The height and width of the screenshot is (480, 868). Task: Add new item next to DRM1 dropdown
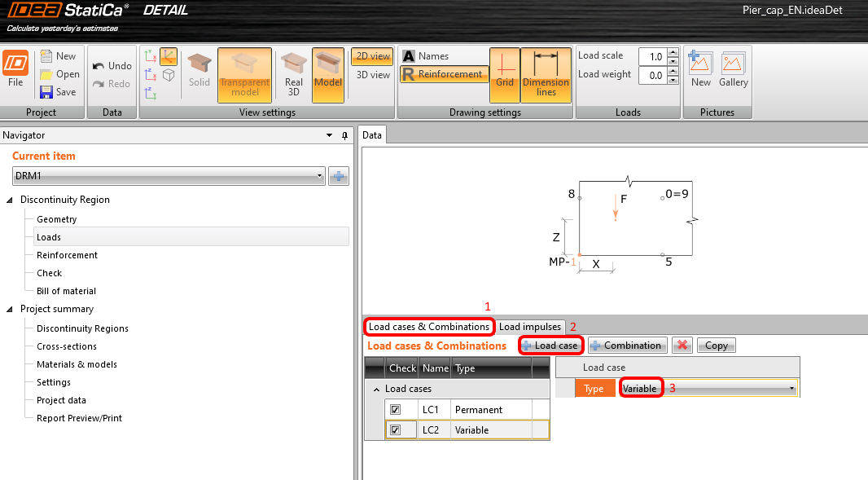click(x=339, y=176)
